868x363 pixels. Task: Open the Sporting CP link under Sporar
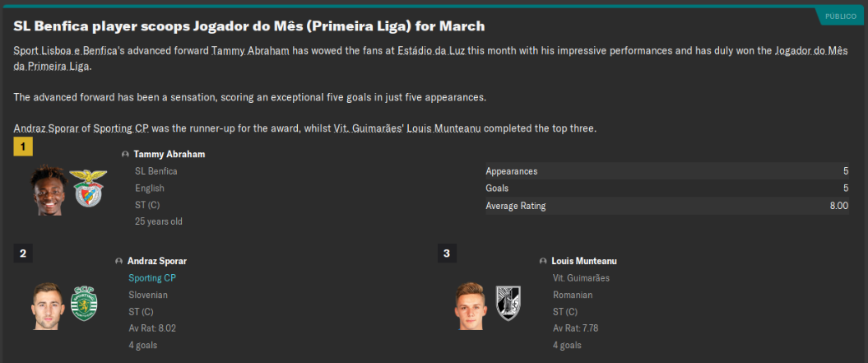[152, 278]
